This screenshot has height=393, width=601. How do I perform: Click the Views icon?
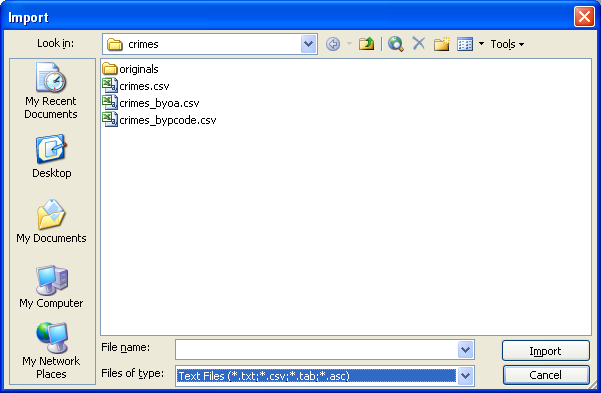465,44
